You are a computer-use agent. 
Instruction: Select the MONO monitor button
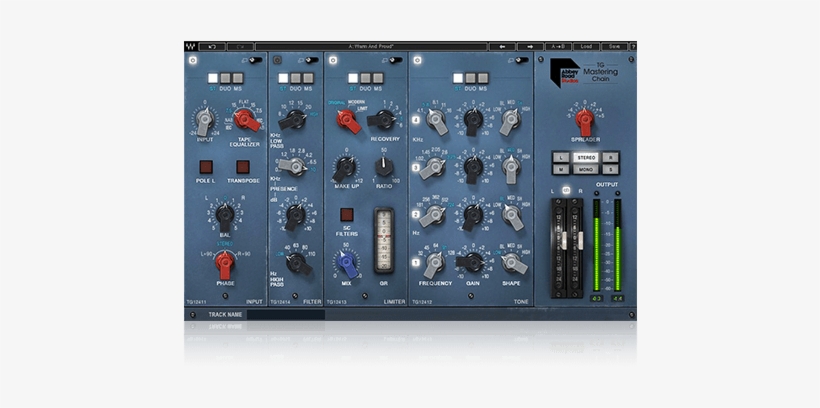586,169
